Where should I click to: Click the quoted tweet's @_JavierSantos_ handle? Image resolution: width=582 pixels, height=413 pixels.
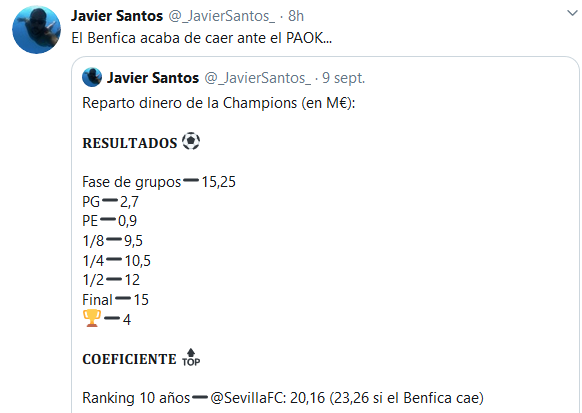coord(258,78)
